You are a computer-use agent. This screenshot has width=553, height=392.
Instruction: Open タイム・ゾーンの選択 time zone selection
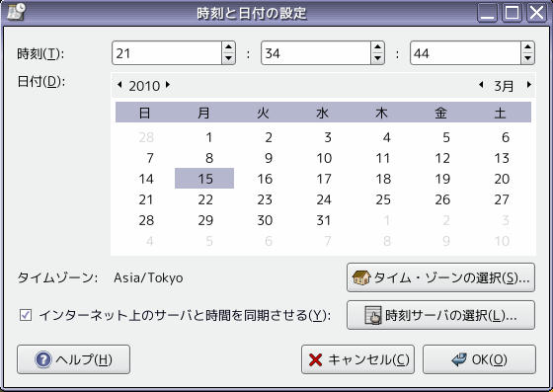[x=440, y=277]
